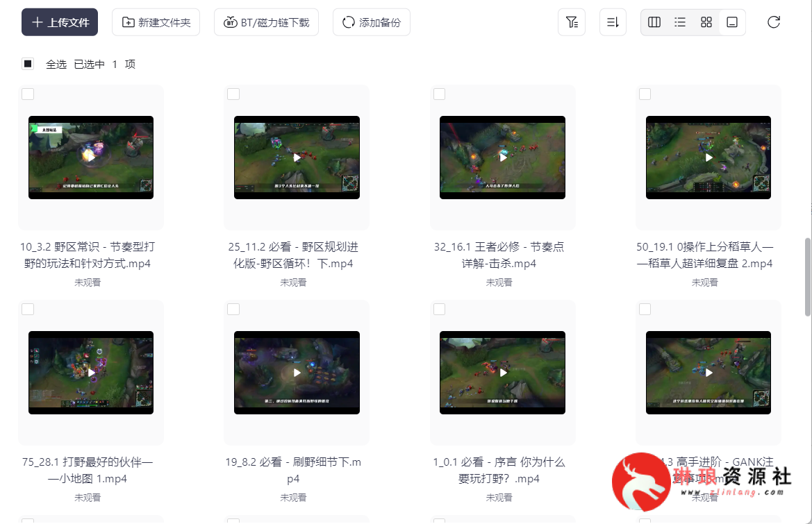Screen dimensions: 812x524
Task: Open the sort order icon
Action: point(613,22)
